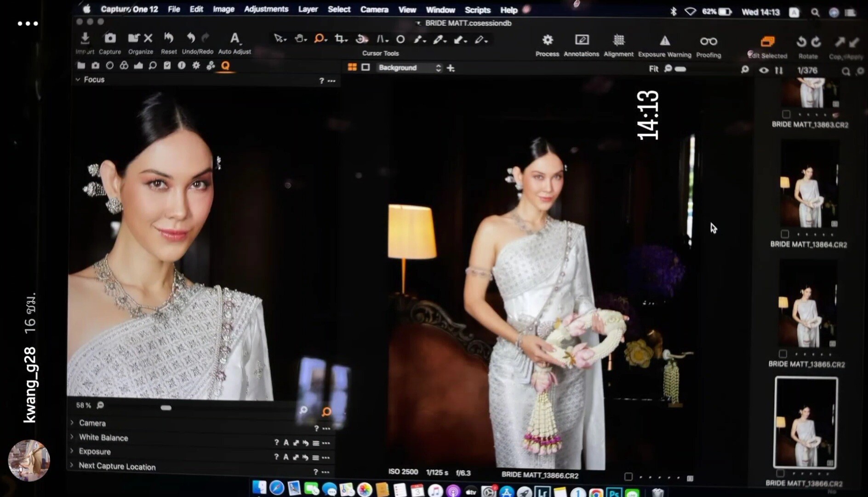Switch to multi-view grid viewer mode
The height and width of the screenshot is (497, 868).
click(352, 67)
